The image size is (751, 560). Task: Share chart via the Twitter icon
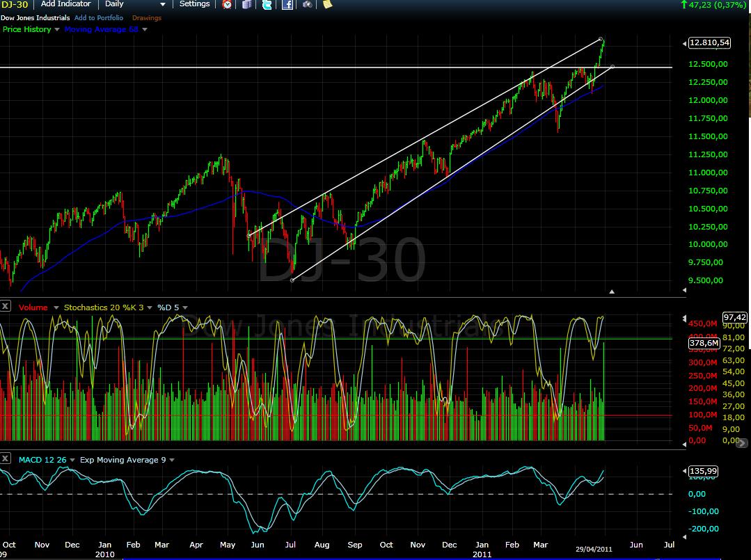click(267, 4)
